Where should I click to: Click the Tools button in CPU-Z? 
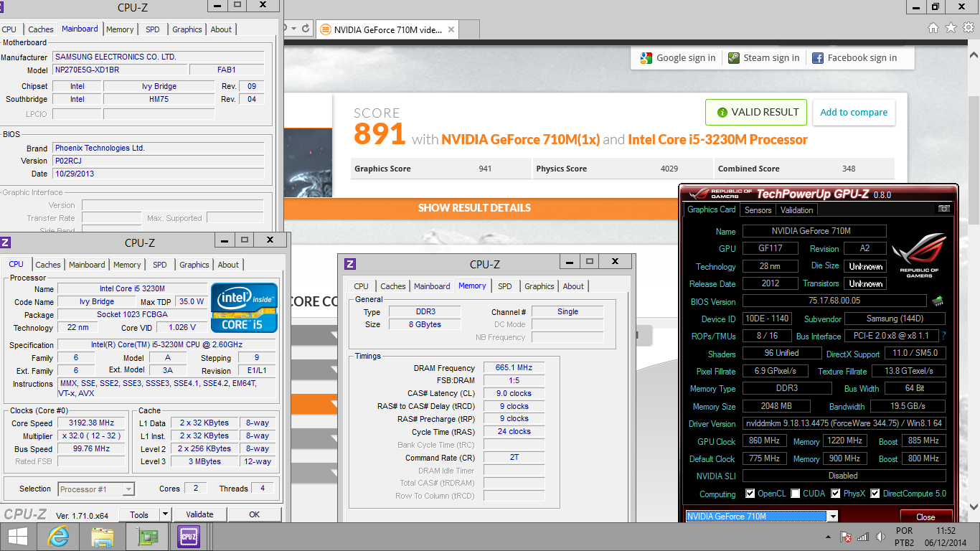139,514
